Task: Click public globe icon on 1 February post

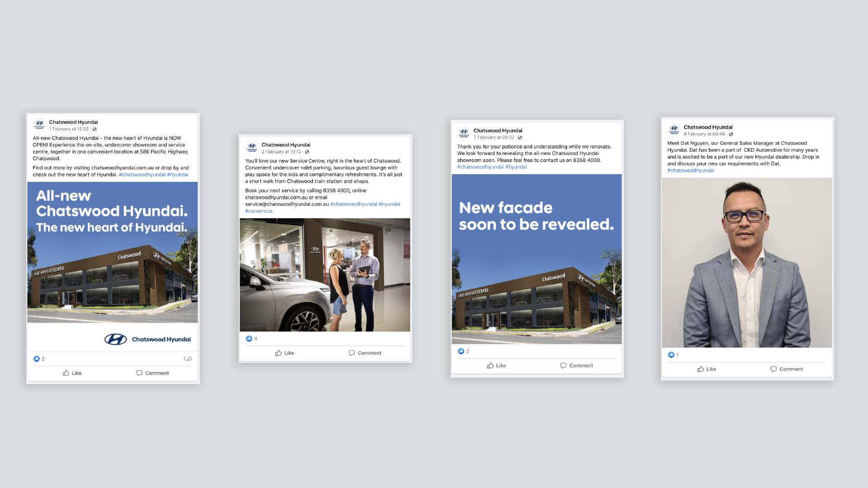Action: (94, 129)
